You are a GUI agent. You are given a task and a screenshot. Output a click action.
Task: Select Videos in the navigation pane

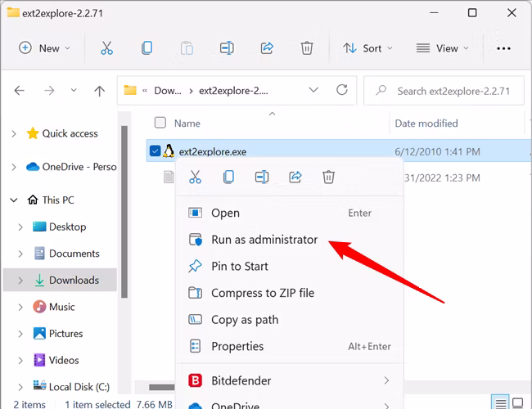click(x=64, y=360)
